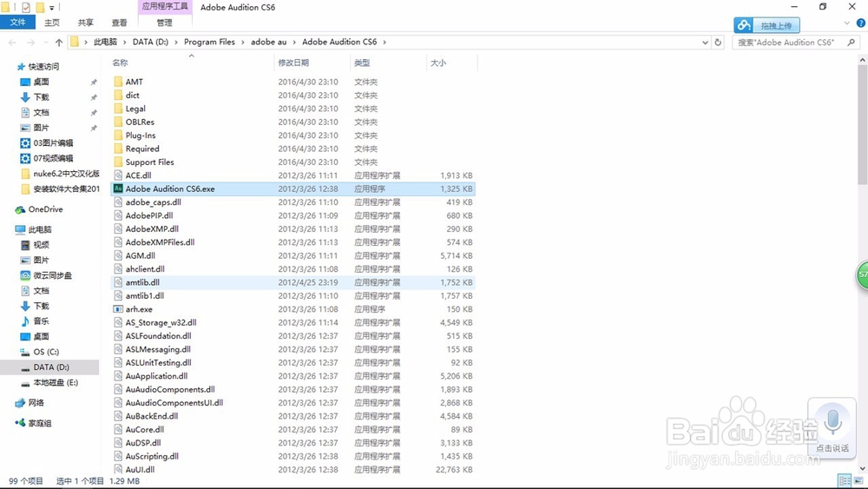Click the ACE.dll file icon
The height and width of the screenshot is (489, 868).
[x=118, y=175]
